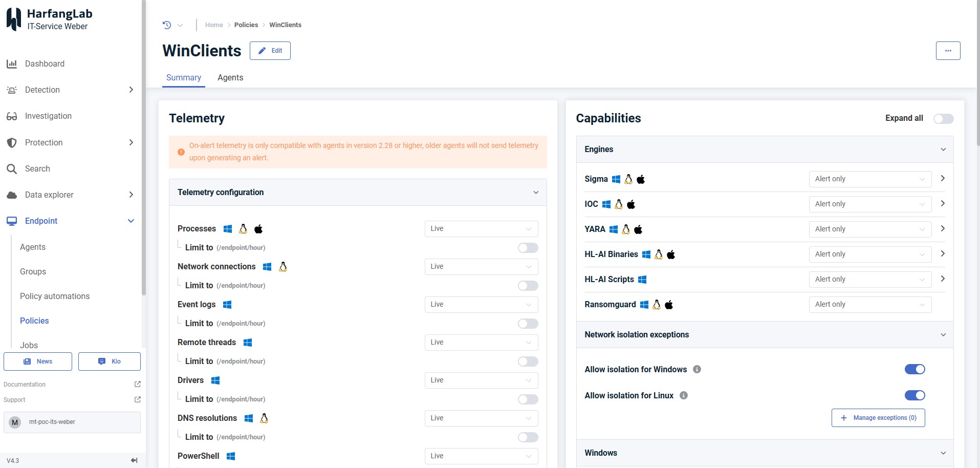Open the three-dots more options menu
Screen dimensions: 980x468
tap(948, 51)
